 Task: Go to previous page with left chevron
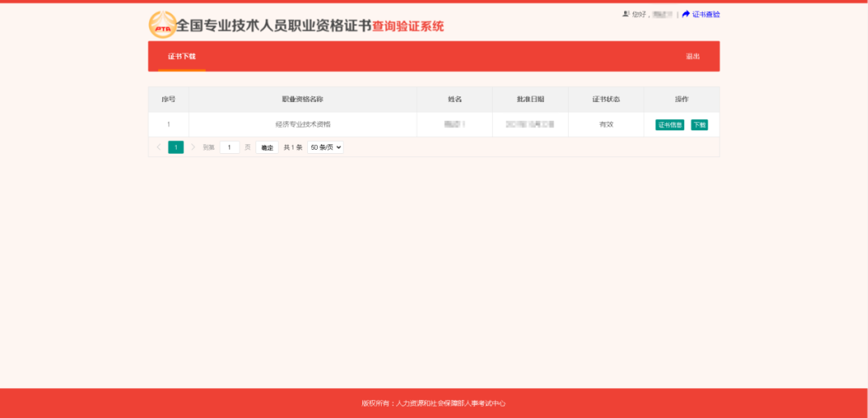click(x=158, y=147)
